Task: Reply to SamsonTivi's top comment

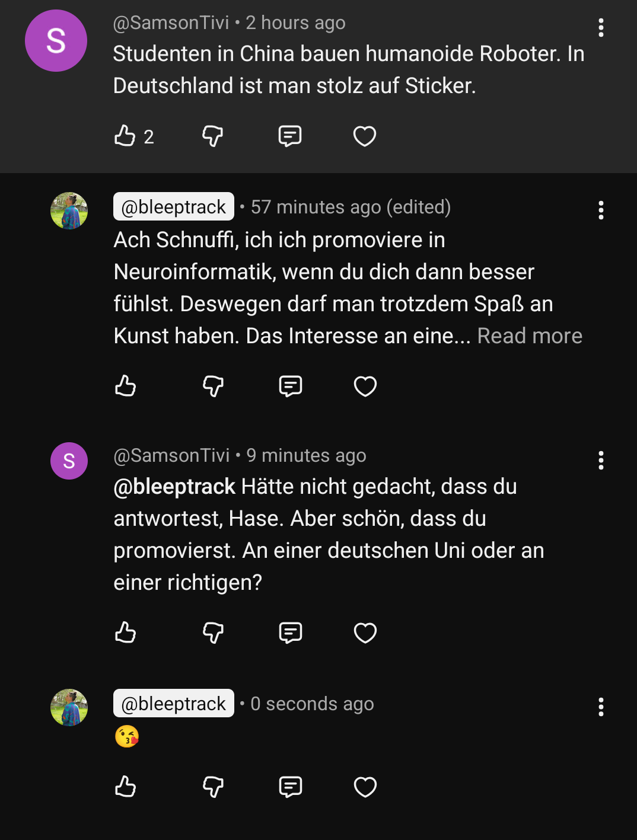Action: (x=290, y=136)
